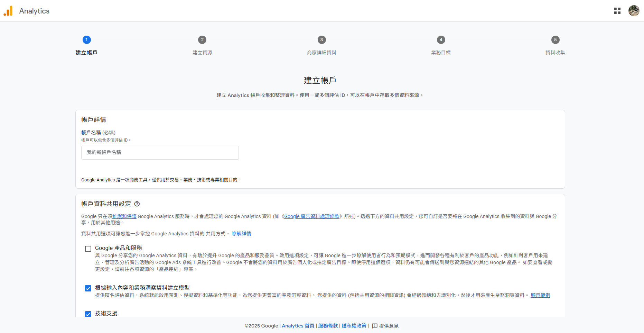Click the 建立資源 step label

coord(202,53)
